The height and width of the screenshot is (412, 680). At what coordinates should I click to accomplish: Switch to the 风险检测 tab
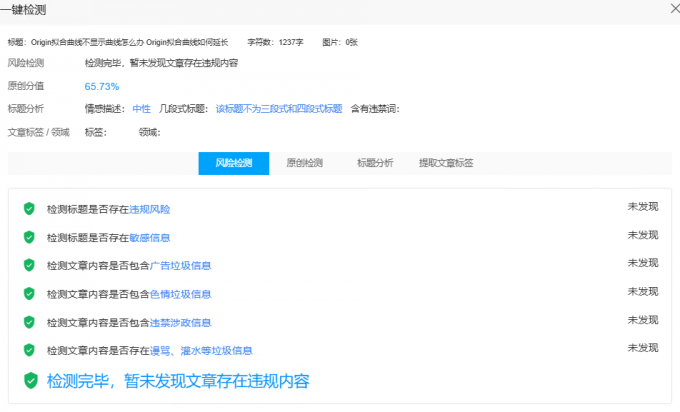coord(234,163)
